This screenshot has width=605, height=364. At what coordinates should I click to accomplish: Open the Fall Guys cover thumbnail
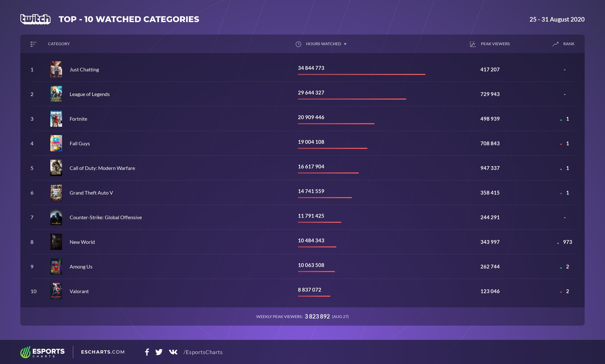(56, 143)
